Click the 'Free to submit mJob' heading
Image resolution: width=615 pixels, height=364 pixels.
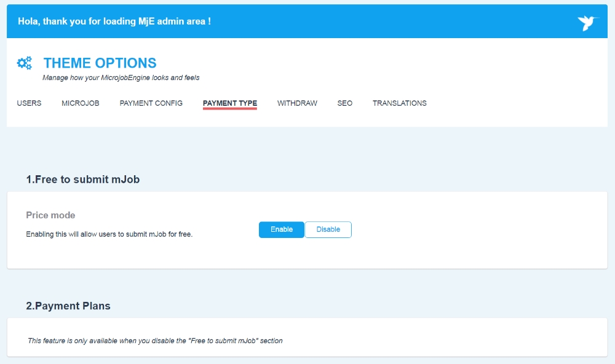(x=83, y=180)
